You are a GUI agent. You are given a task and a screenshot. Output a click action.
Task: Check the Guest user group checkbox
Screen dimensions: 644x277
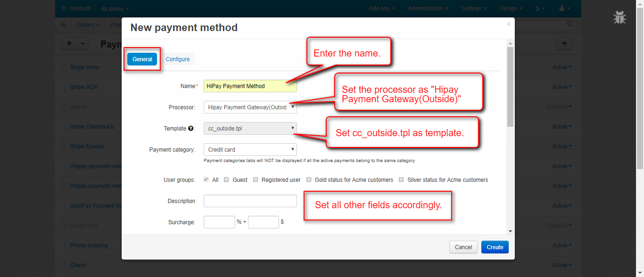point(227,179)
